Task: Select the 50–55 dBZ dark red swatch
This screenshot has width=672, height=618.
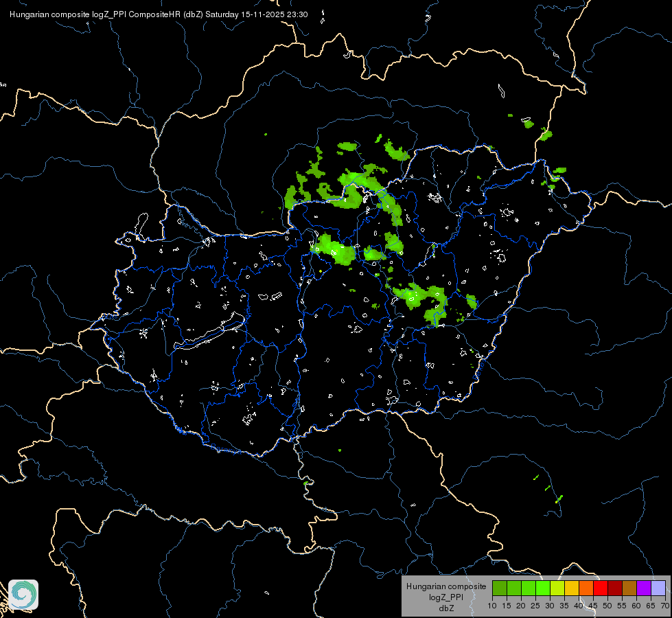Action: 615,588
